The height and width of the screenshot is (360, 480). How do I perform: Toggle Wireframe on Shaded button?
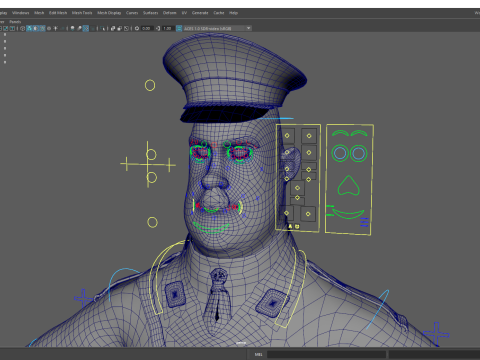point(42,28)
